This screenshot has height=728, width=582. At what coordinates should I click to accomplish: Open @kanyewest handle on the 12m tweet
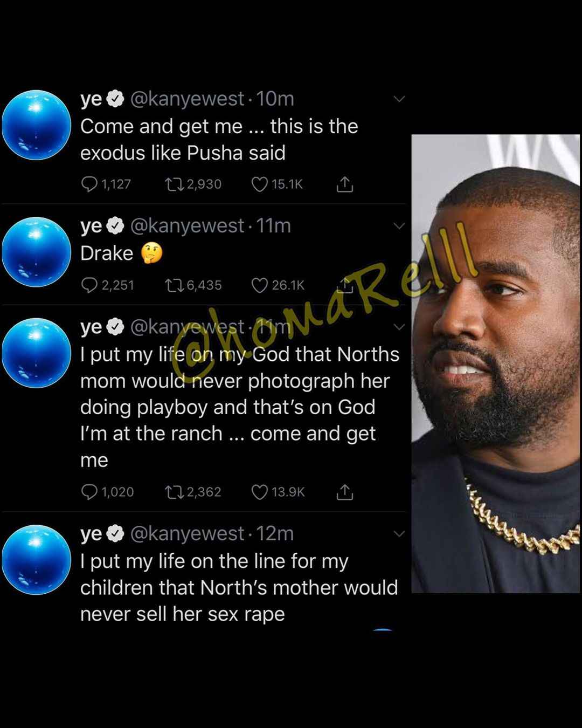188,533
